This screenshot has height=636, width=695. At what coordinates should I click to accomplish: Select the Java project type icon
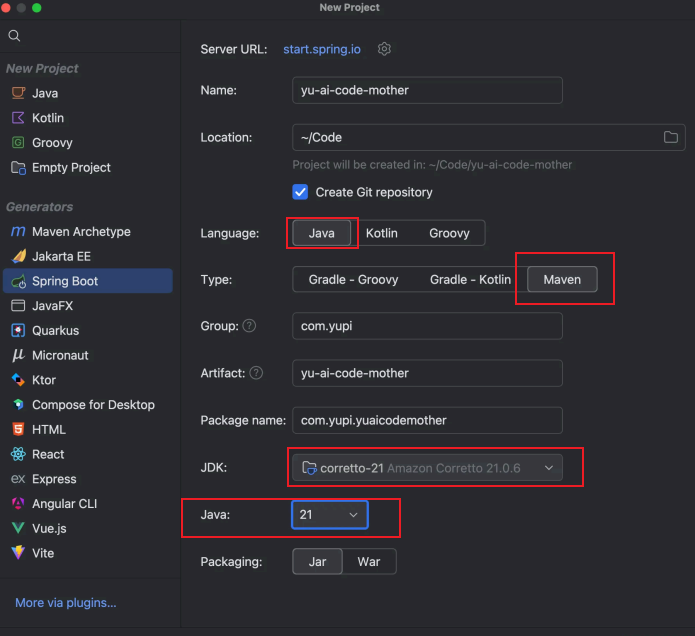pyautogui.click(x=18, y=93)
